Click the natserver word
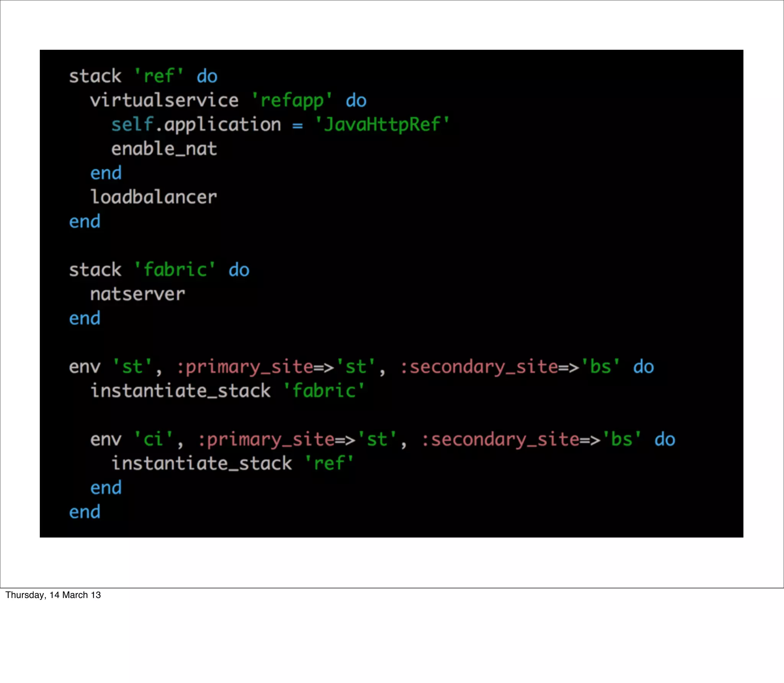This screenshot has height=683, width=784. click(x=137, y=294)
